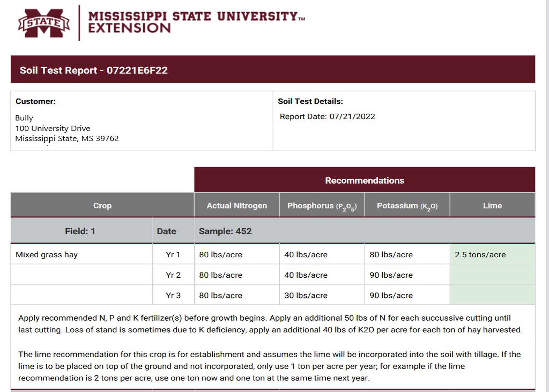Select the Yr 2 row label
Screen dimensions: 549x392
click(173, 275)
